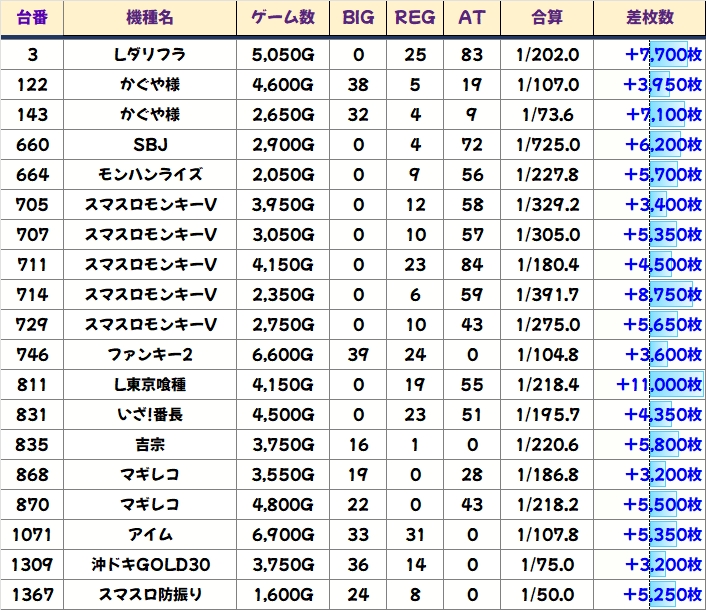Click the REG column header

(415, 18)
